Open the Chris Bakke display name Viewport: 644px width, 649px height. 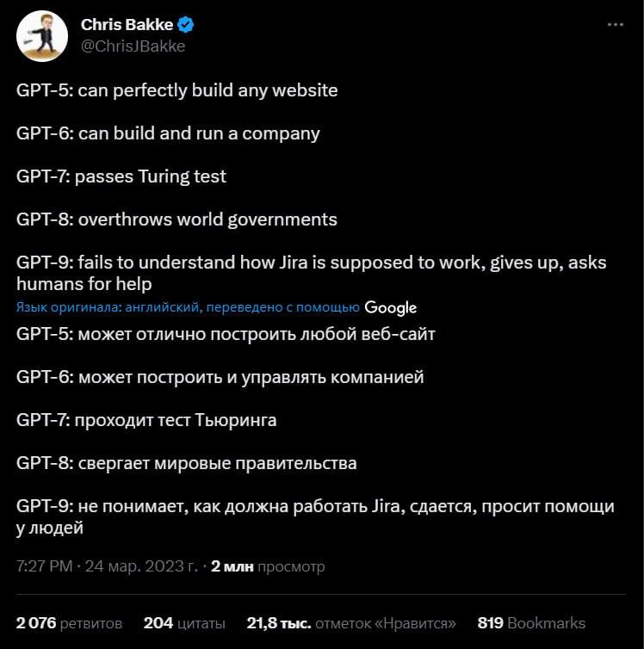coord(127,25)
